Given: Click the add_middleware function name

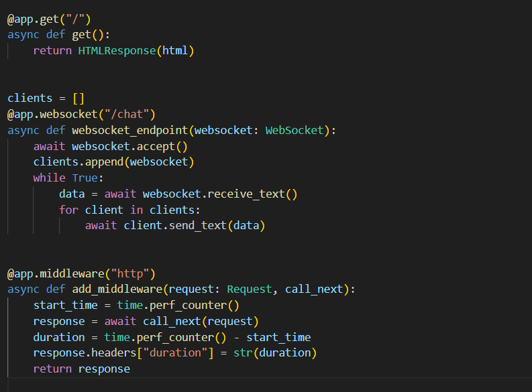Looking at the screenshot, I should click(117, 289).
